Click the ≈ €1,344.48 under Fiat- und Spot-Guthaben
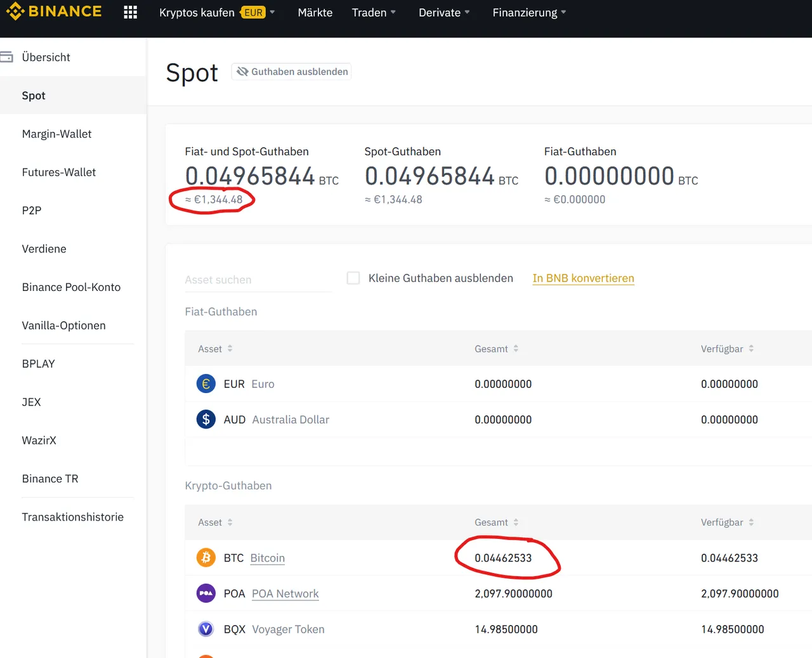The height and width of the screenshot is (658, 812). point(214,199)
